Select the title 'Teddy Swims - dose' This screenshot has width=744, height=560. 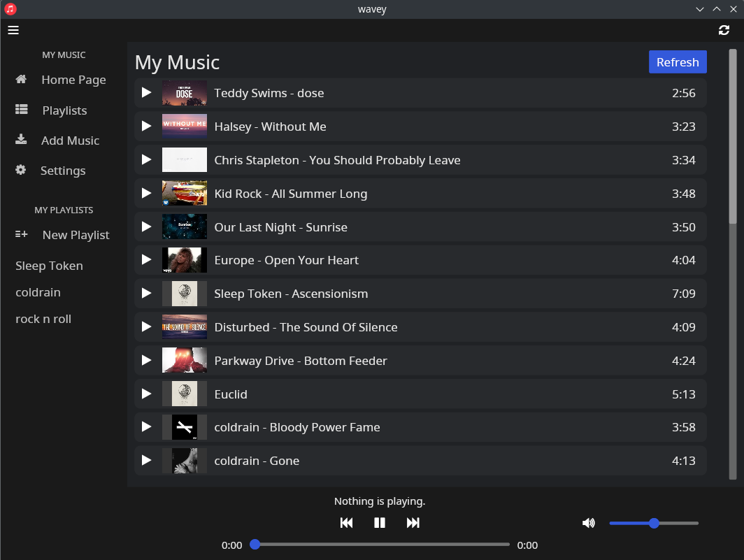269,93
